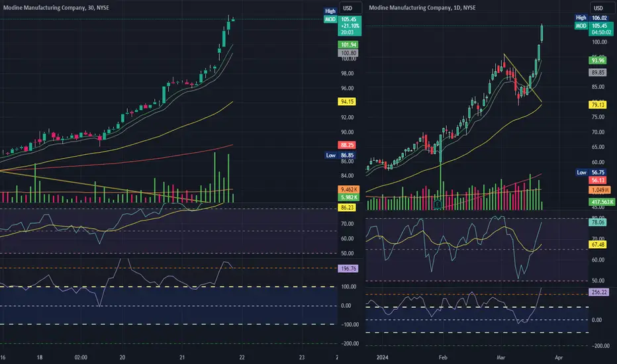Click date 23 on the time axis
Image resolution: width=617 pixels, height=364 pixels.
(302, 357)
